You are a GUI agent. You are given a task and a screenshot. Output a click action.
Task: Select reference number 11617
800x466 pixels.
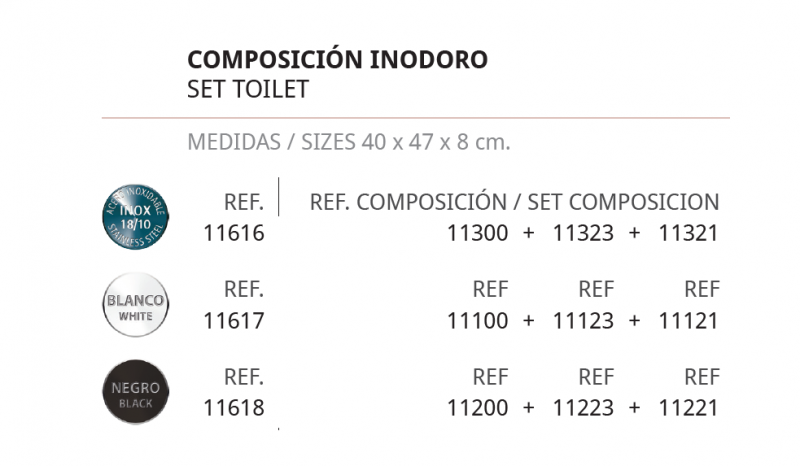[x=234, y=321]
